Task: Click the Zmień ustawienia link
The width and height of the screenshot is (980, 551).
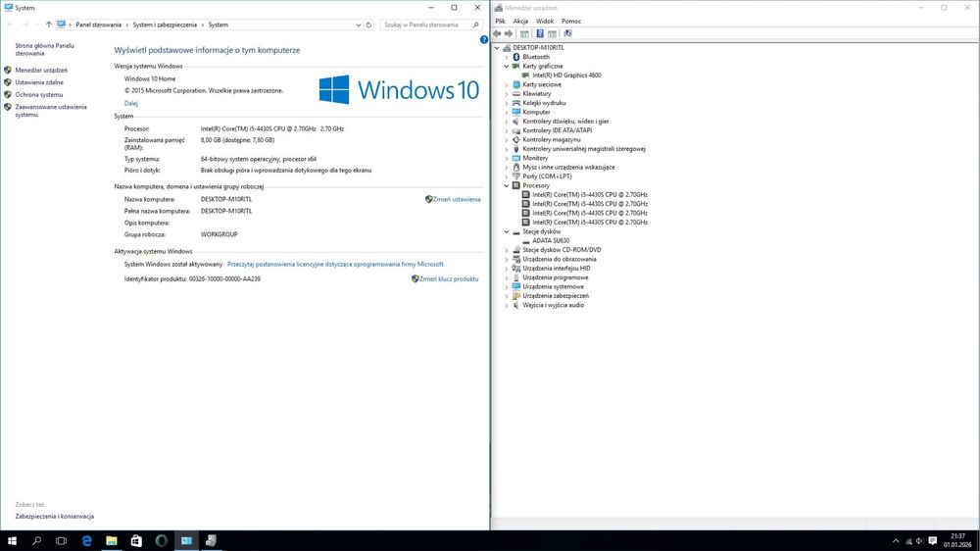Action: click(457, 199)
